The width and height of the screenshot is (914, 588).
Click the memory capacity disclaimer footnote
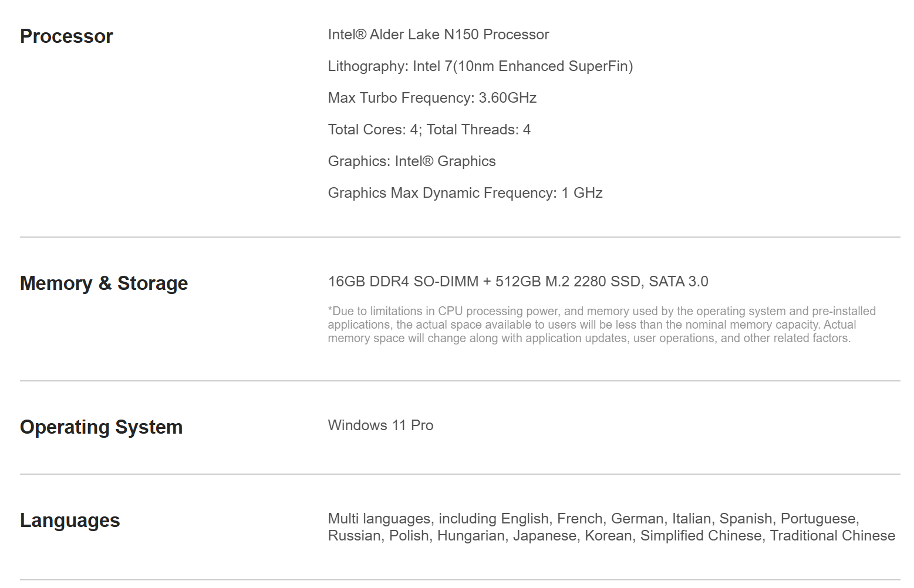tap(601, 325)
